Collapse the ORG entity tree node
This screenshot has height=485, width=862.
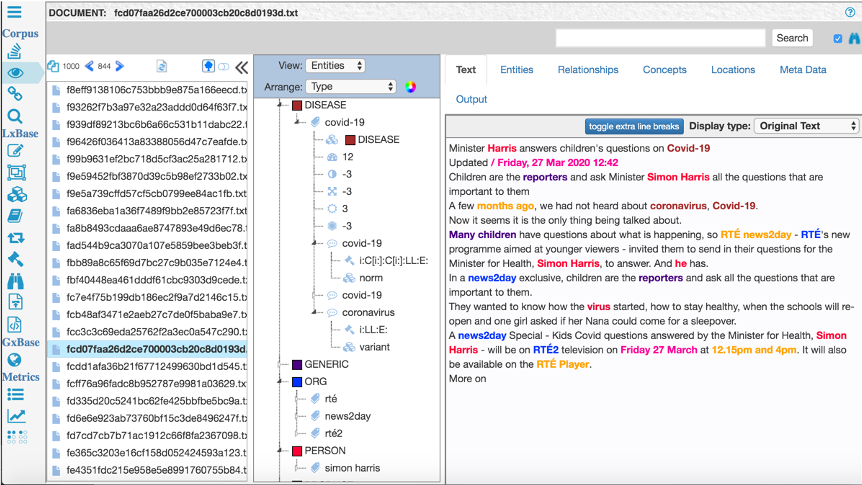pos(280,382)
